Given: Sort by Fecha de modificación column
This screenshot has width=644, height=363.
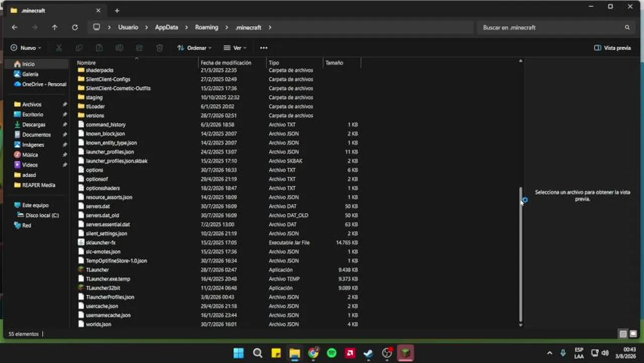Looking at the screenshot, I should [232, 63].
